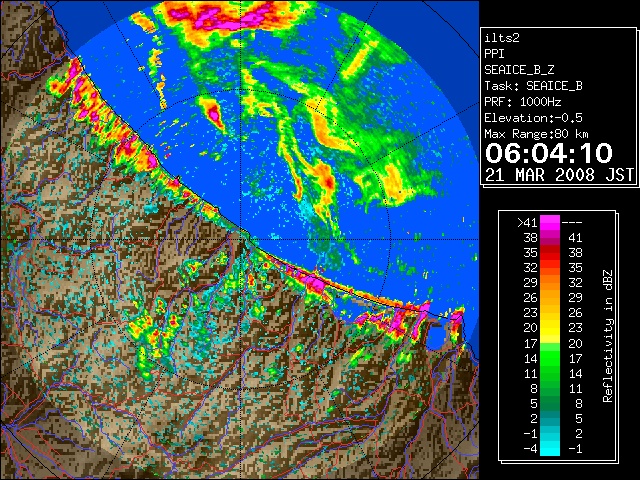Click the Reflectivity in dBZ axis label
Viewport: 640px width, 480px height.
[x=607, y=336]
